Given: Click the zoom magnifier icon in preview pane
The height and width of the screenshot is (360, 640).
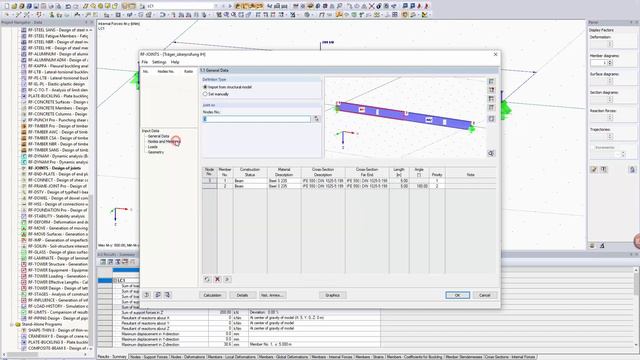Looking at the screenshot, I should point(491,153).
